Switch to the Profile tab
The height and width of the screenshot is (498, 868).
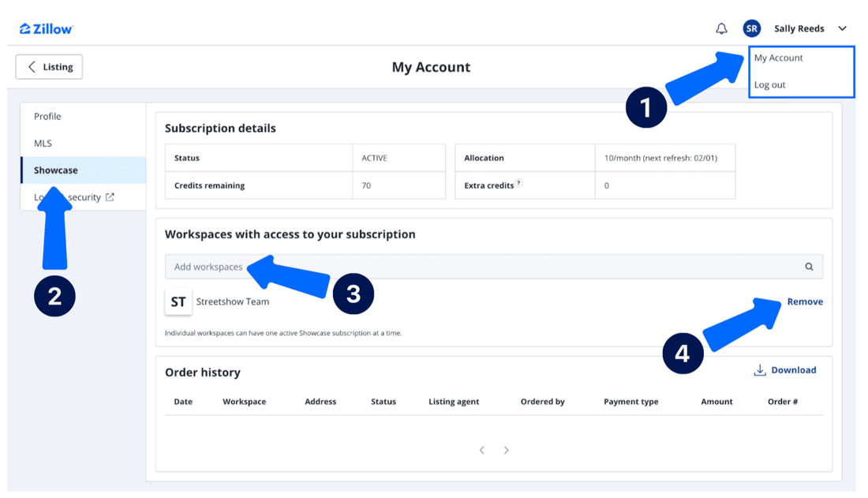pos(47,116)
